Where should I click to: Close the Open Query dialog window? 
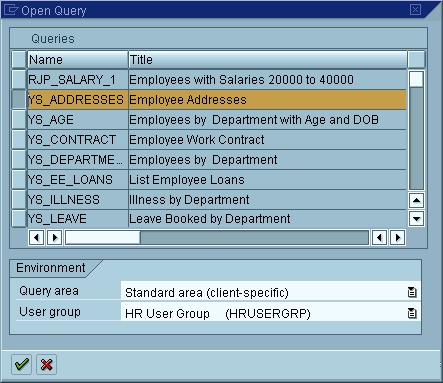point(415,9)
